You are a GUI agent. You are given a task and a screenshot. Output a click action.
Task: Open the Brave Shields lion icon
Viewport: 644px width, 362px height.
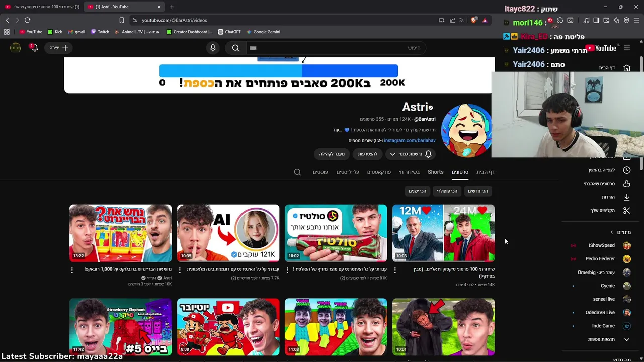[474, 20]
